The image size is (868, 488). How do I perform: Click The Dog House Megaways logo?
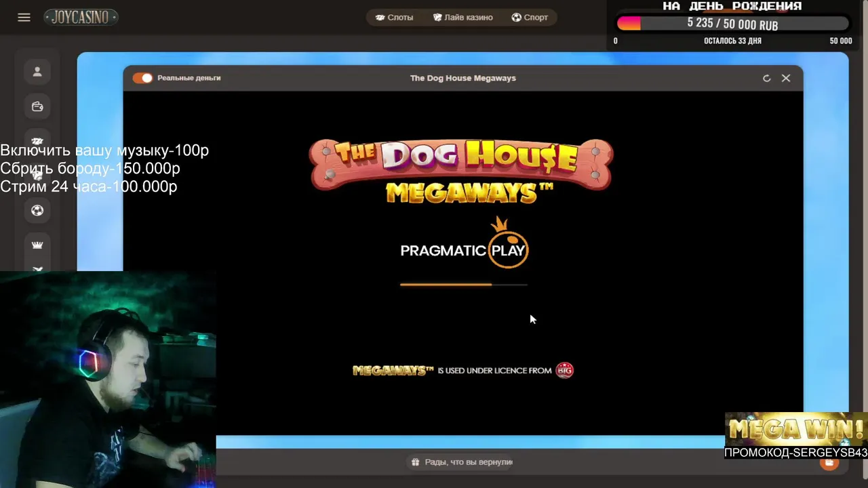coord(461,171)
